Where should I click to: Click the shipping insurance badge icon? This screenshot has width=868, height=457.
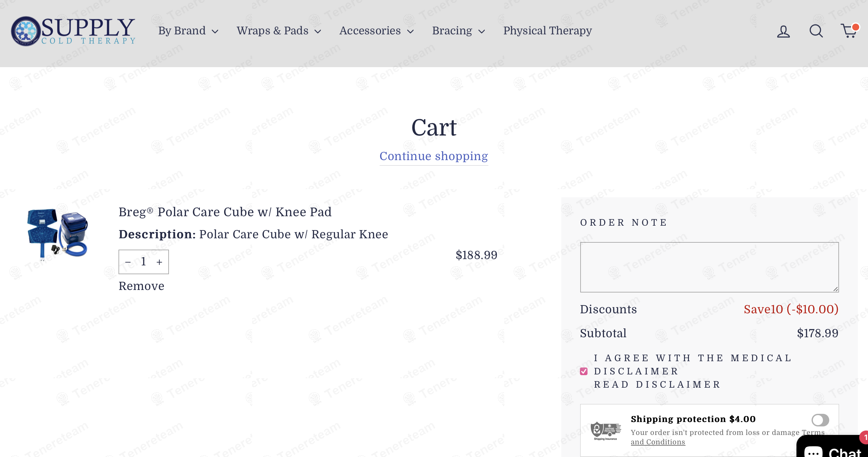605,431
